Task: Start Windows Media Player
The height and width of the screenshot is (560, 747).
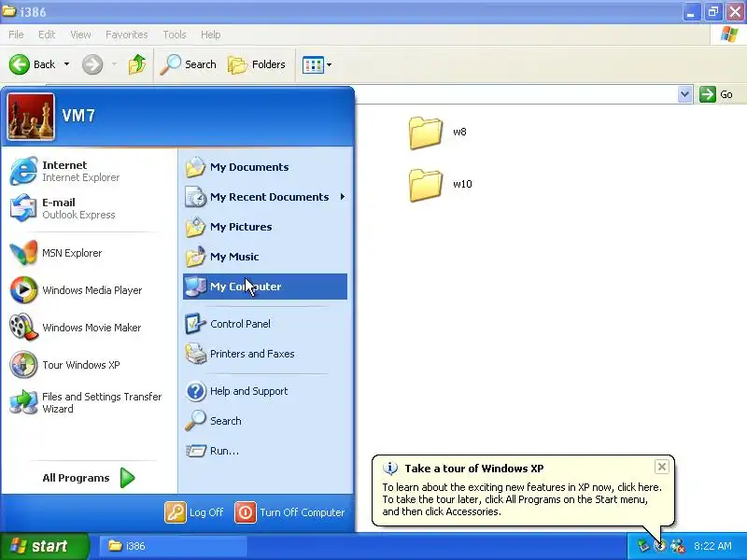Action: 88,290
